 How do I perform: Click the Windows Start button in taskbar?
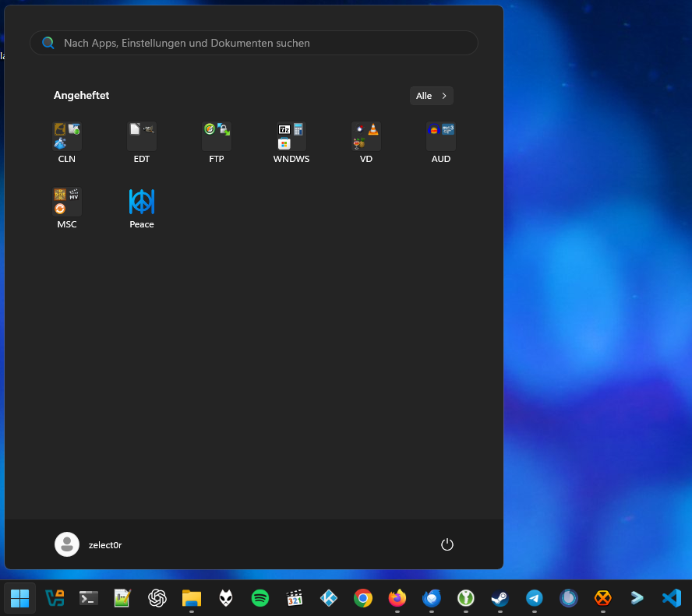click(19, 598)
